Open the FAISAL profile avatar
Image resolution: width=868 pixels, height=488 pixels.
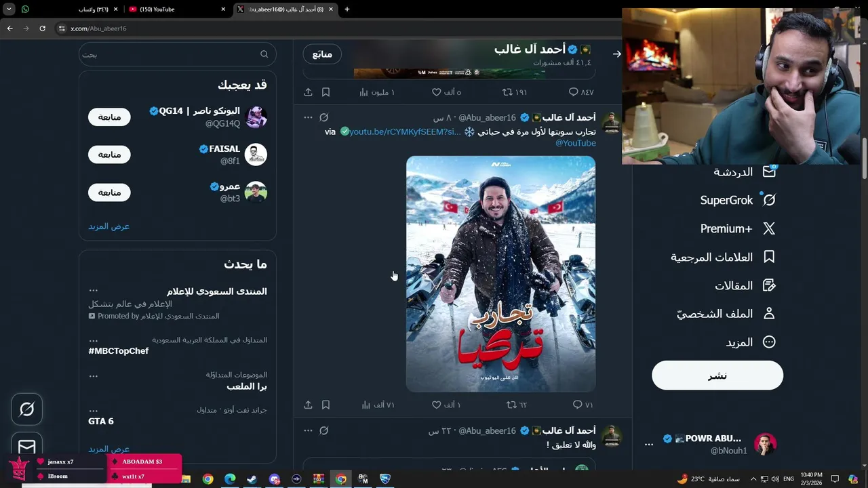point(256,155)
